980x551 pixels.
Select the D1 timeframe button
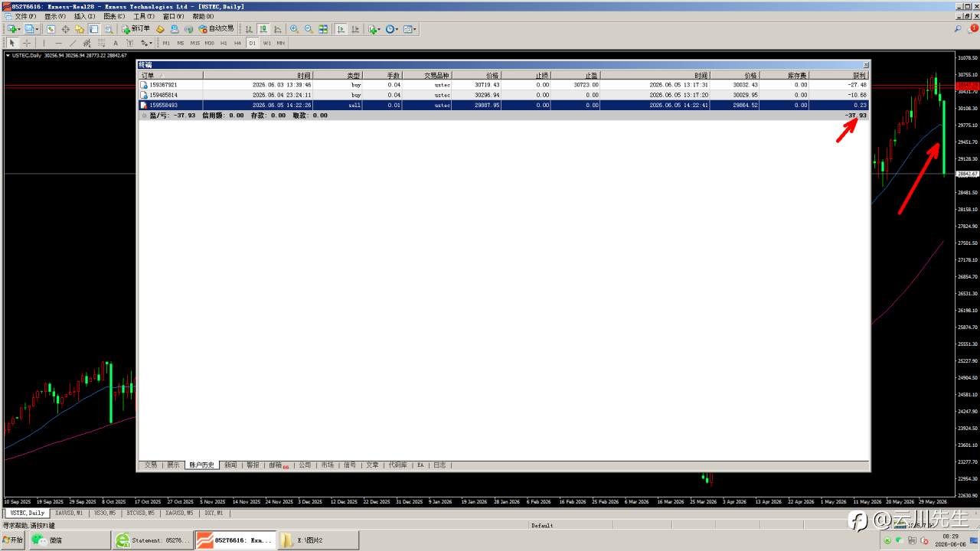pyautogui.click(x=252, y=43)
